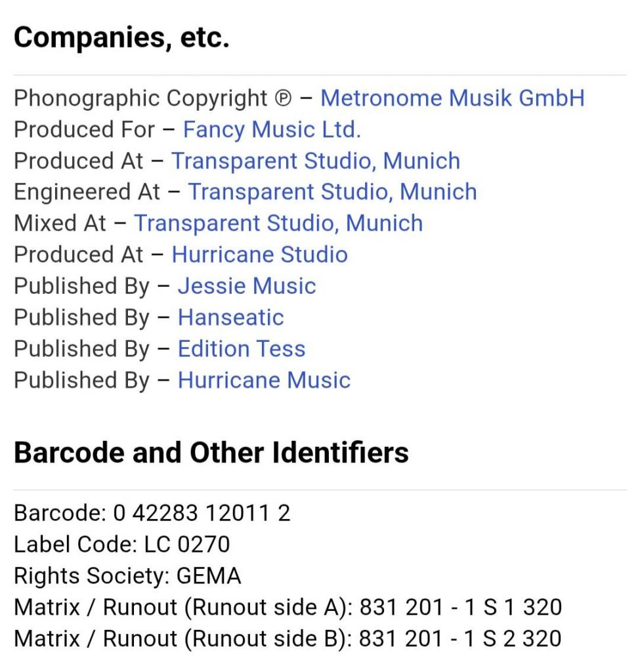The image size is (640, 672).
Task: Open the Hanseatic publisher link
Action: pos(230,318)
